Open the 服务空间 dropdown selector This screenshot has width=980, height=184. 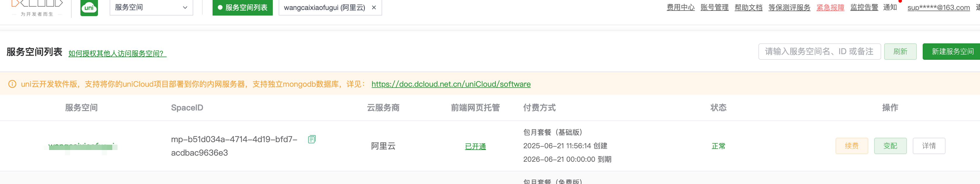click(x=151, y=8)
